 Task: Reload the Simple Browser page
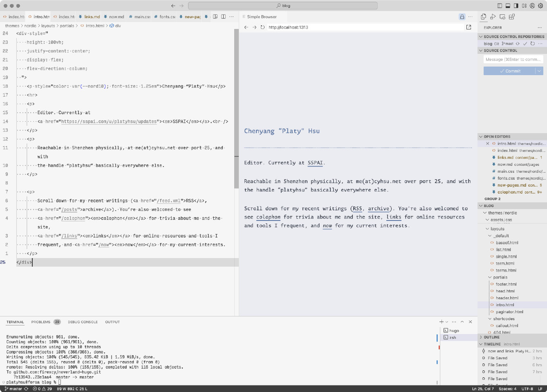[262, 27]
